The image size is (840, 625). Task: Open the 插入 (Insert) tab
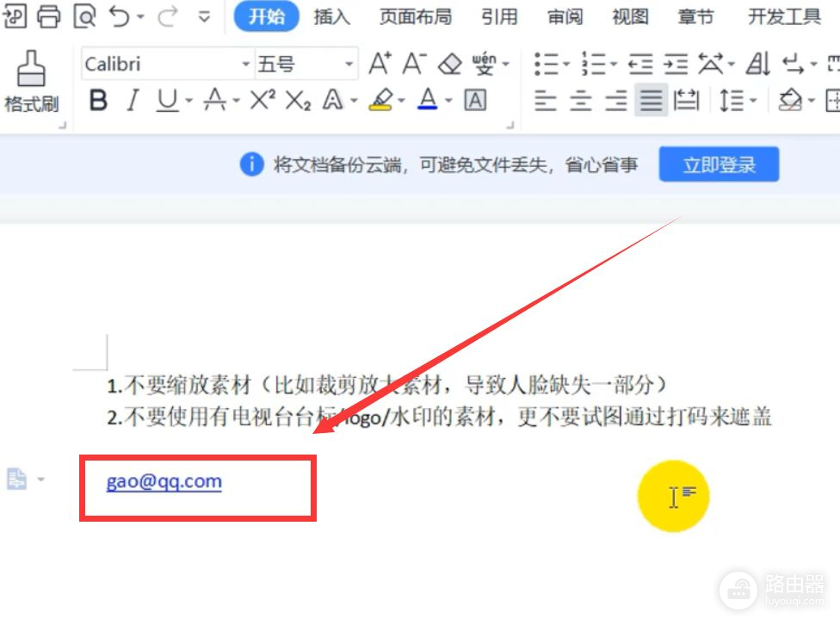[331, 16]
